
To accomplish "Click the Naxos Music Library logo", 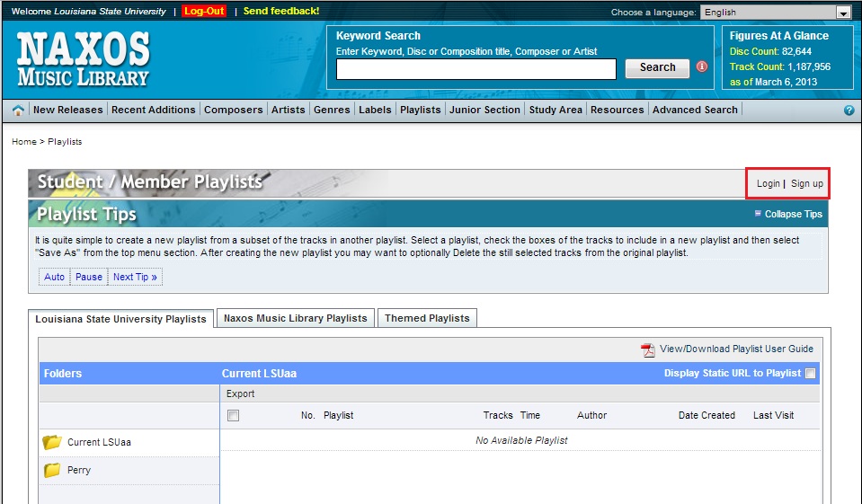I will [x=83, y=58].
